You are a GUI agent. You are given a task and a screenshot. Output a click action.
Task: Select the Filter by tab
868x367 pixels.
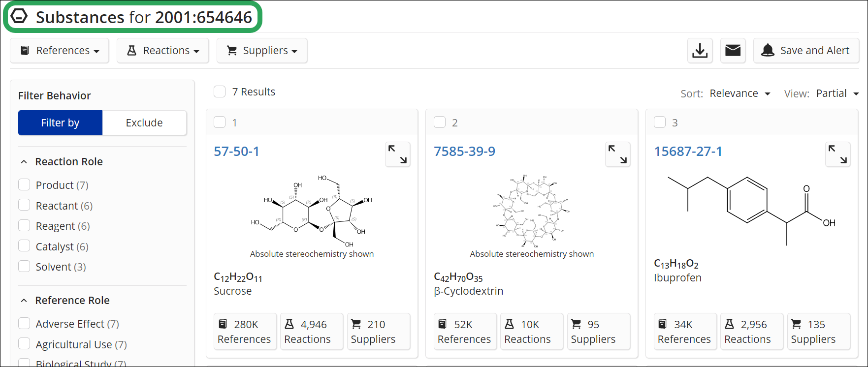[x=60, y=122]
